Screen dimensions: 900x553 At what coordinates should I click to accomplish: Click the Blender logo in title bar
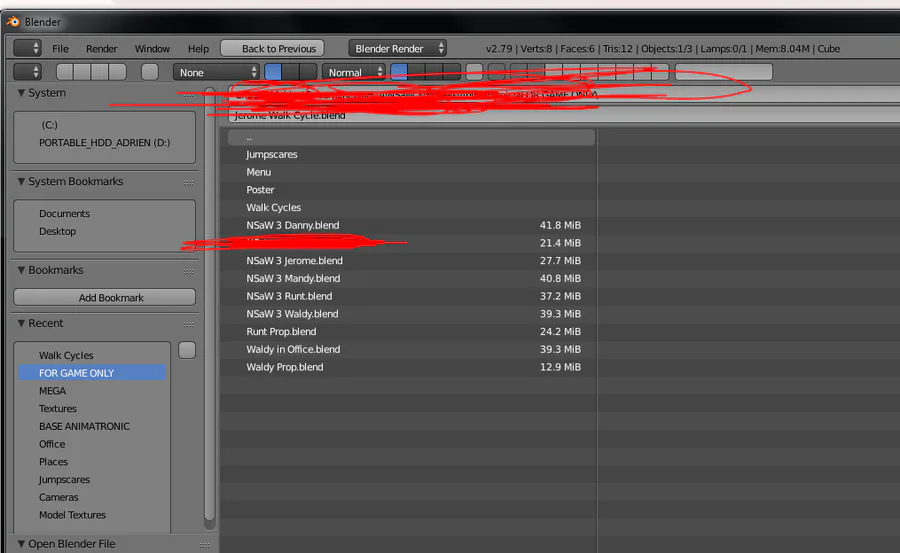13,22
